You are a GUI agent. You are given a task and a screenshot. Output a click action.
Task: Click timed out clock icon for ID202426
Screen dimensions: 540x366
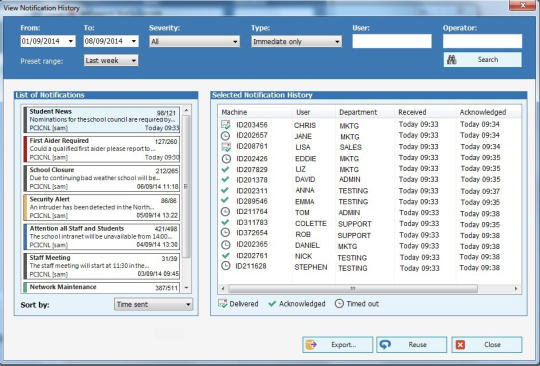[226, 159]
